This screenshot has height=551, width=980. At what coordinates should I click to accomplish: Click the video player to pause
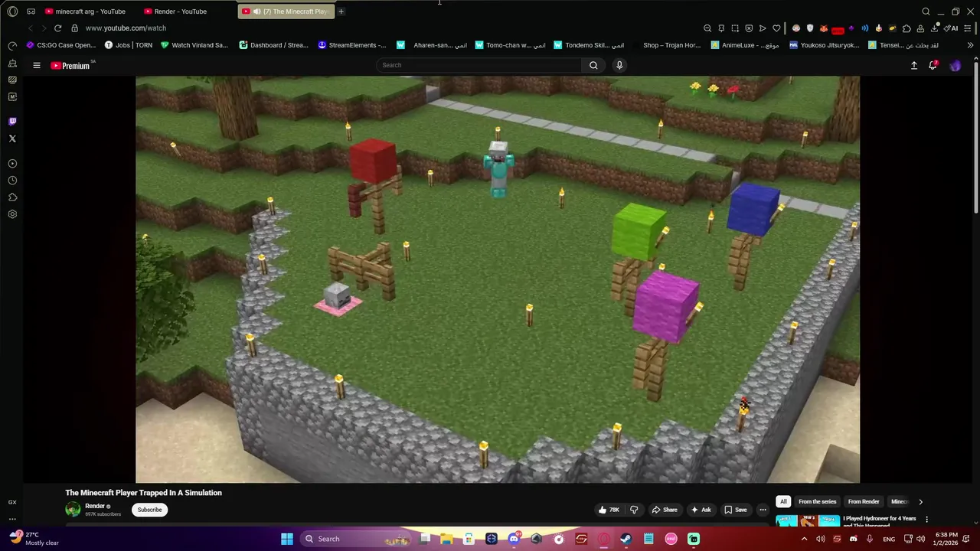click(x=498, y=279)
